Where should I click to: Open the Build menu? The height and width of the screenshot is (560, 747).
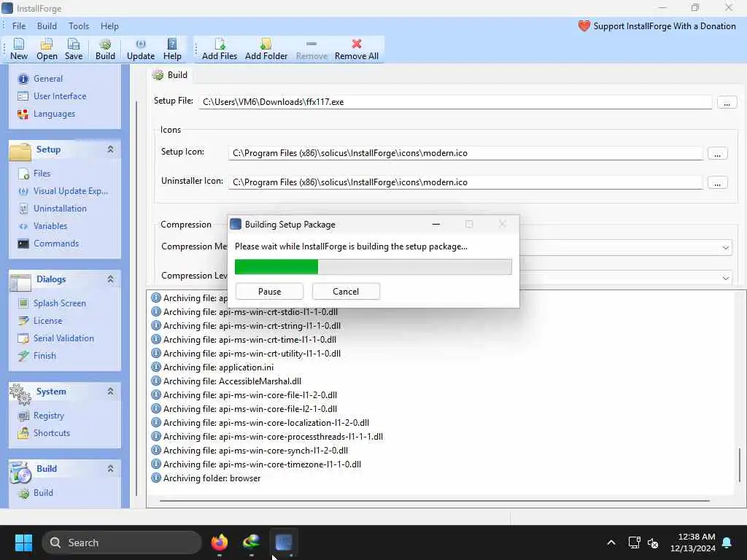click(47, 26)
